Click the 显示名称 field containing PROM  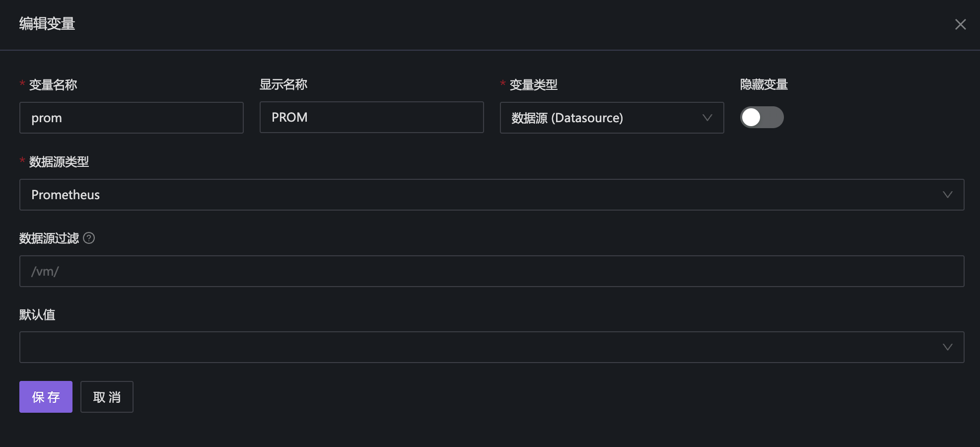(x=371, y=117)
